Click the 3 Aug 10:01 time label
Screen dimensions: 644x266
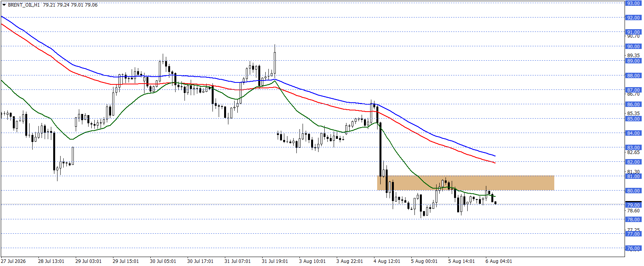tap(312, 261)
